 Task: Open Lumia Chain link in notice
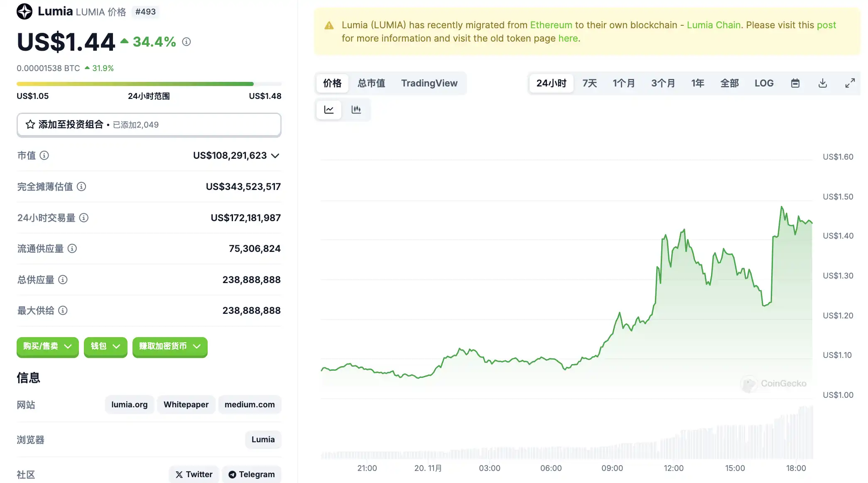714,25
